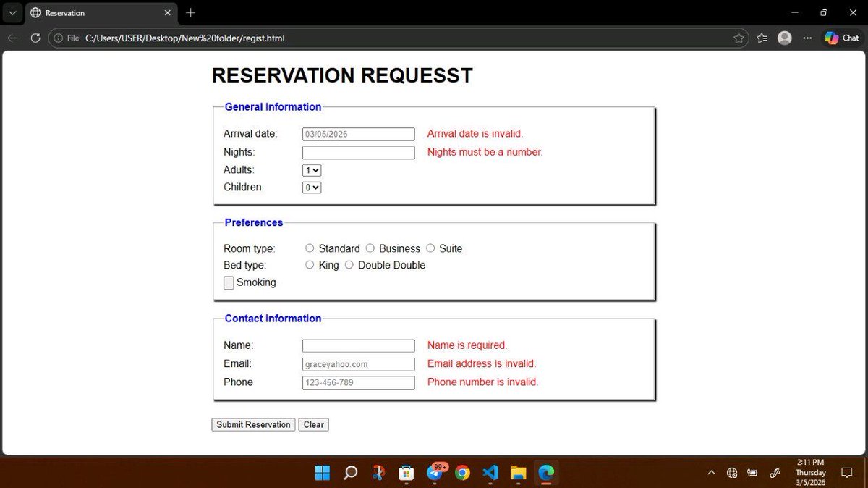Open the colorful pinwheel taskbar app
This screenshot has width=868, height=488.
378,473
